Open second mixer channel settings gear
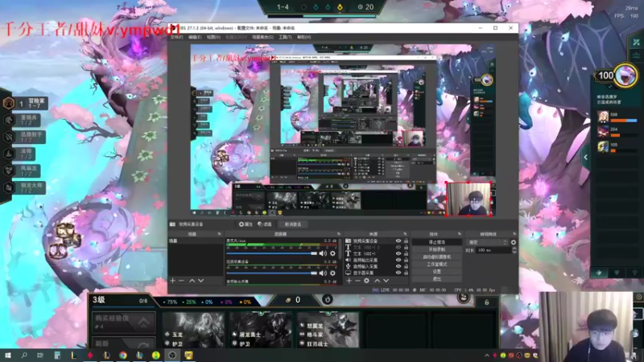 [x=332, y=273]
